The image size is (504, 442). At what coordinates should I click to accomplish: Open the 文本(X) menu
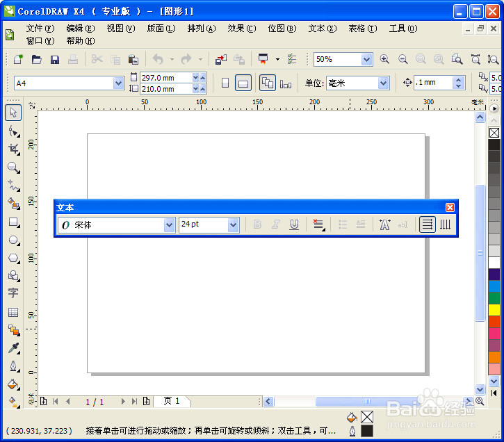click(323, 28)
